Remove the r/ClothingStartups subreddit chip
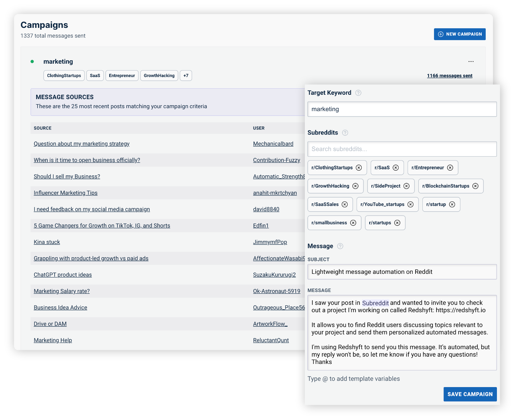 (359, 167)
